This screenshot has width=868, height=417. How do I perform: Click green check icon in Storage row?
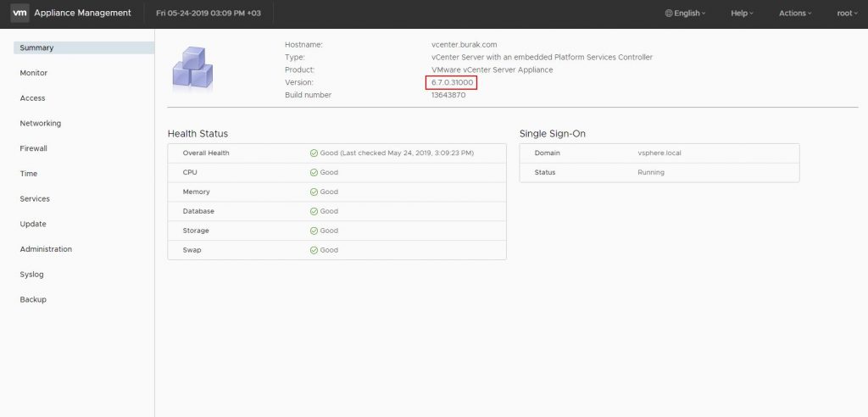coord(314,231)
